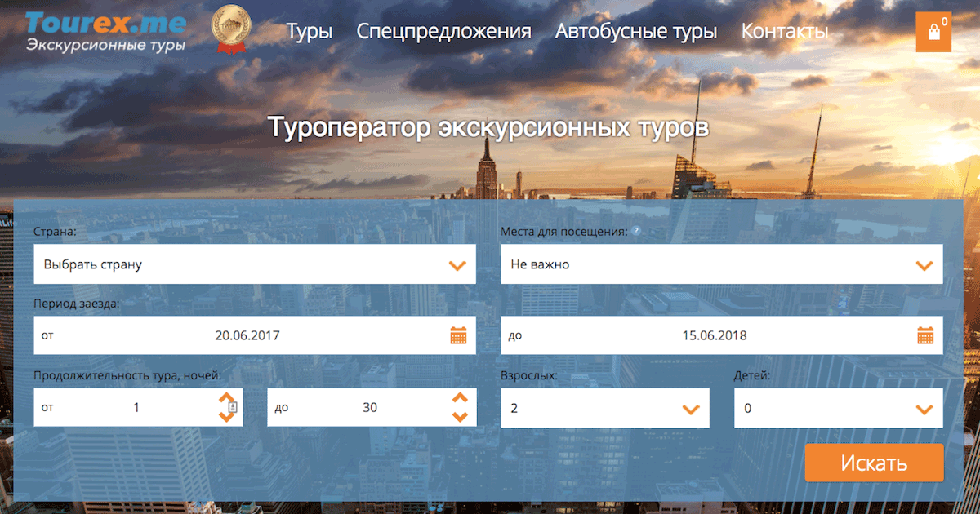This screenshot has width=980, height=514.
Task: Open the Места для посещения dropdown
Action: click(721, 265)
